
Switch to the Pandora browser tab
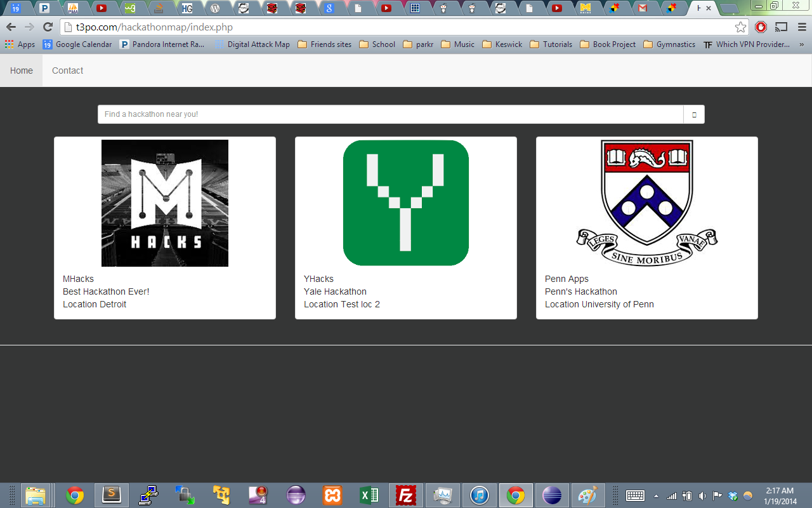(x=44, y=8)
